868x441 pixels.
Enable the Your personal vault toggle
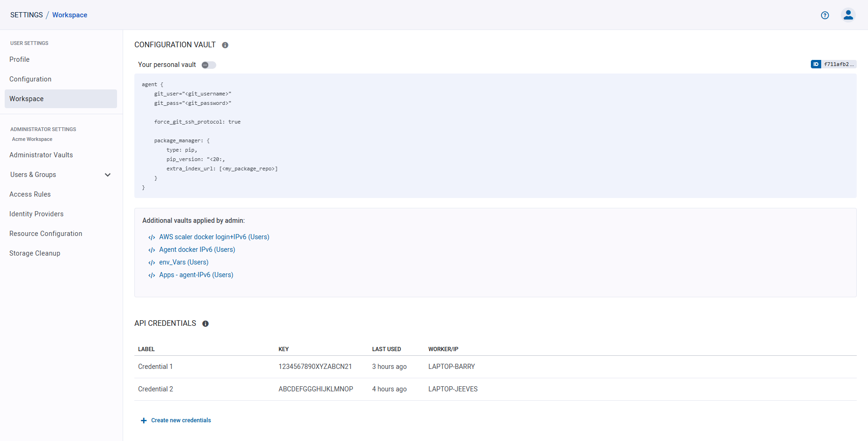click(208, 65)
